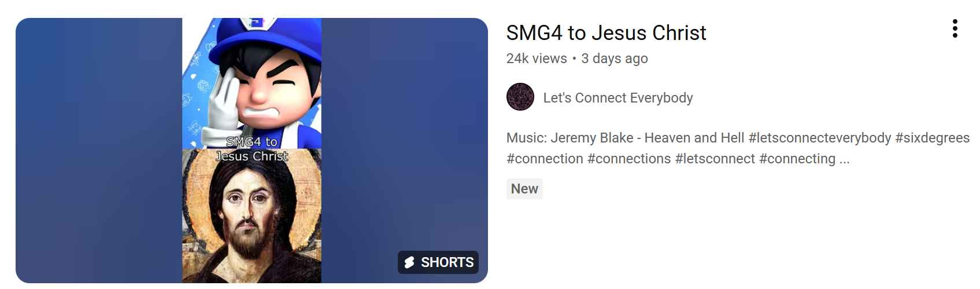Click the Shorts logo icon on thumbnail
The height and width of the screenshot is (289, 980).
(409, 263)
